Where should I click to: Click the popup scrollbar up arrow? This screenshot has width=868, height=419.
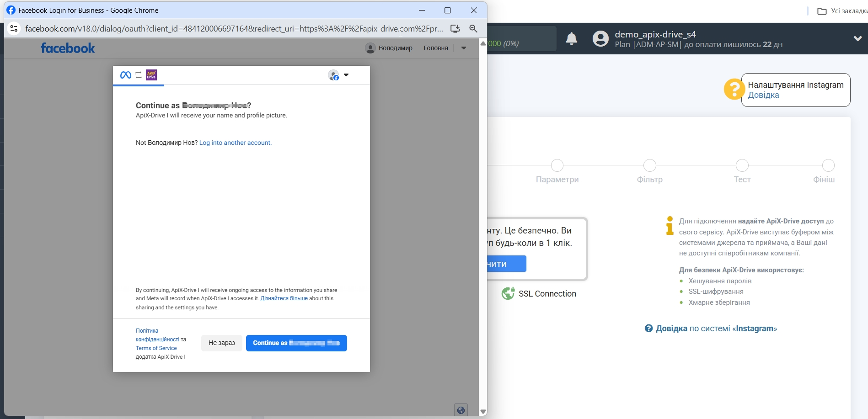(483, 43)
